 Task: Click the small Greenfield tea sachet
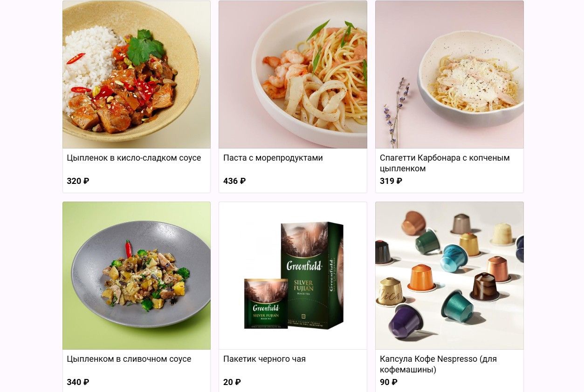pos(266,304)
